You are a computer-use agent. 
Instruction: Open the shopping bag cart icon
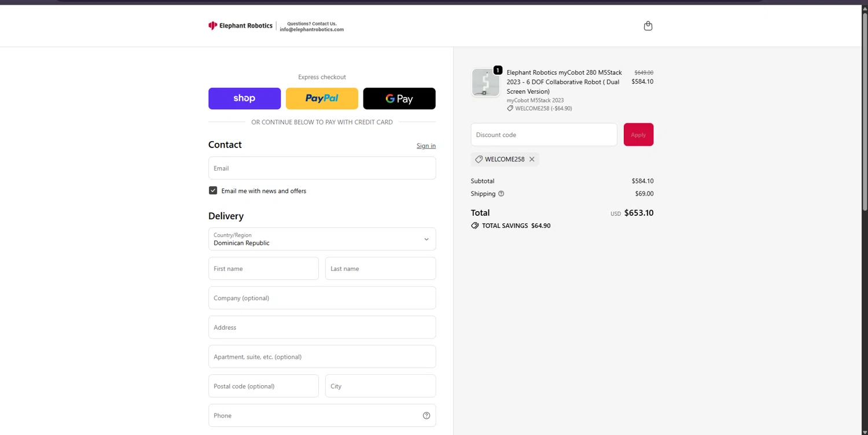tap(648, 26)
